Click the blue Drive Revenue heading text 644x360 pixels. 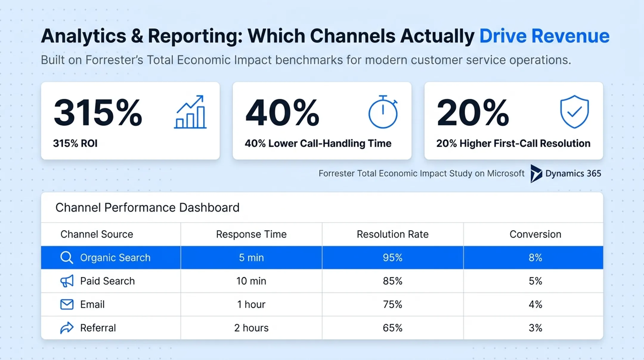click(x=544, y=36)
